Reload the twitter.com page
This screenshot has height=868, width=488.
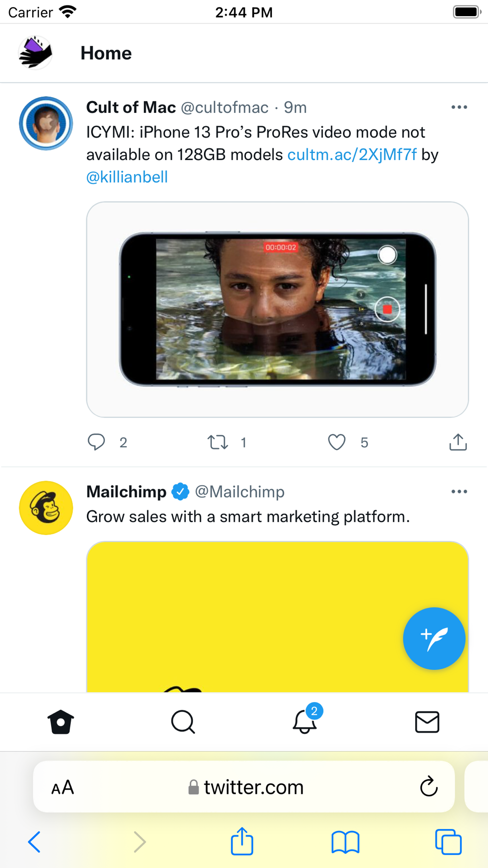point(428,786)
